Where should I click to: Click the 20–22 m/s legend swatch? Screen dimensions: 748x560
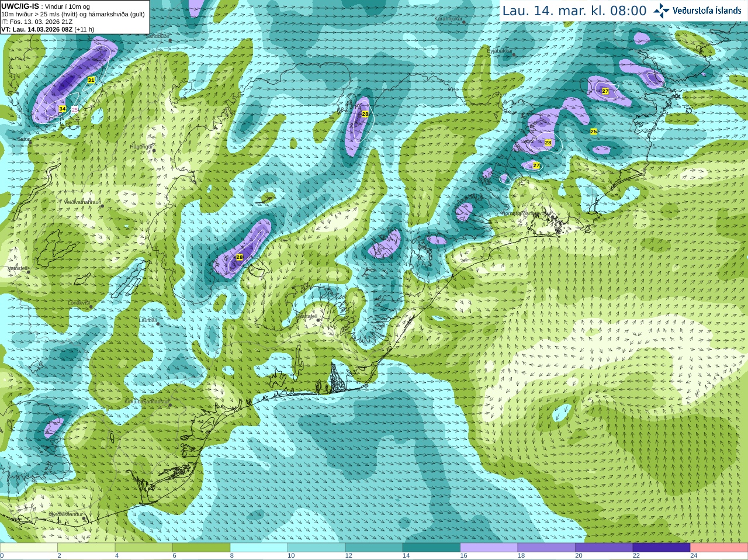coord(604,548)
